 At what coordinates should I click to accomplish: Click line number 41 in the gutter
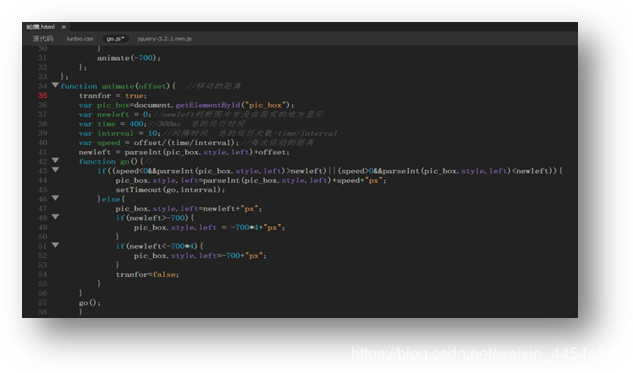tap(42, 152)
